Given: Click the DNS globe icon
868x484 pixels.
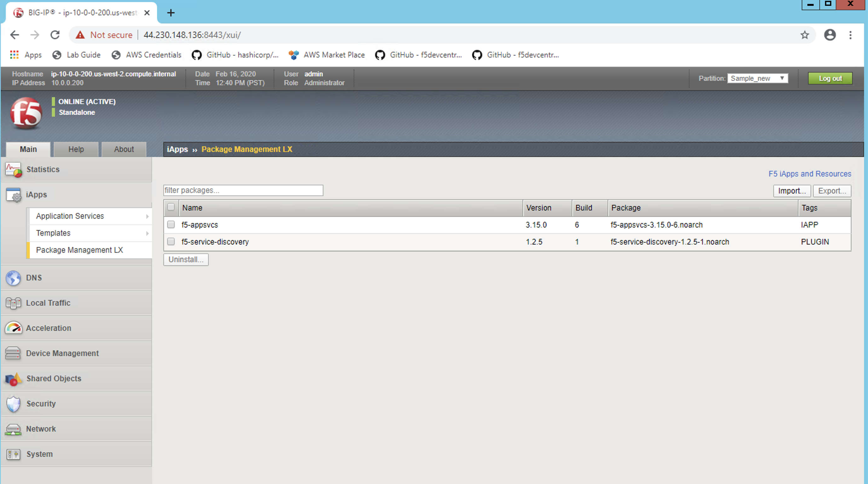Looking at the screenshot, I should point(14,278).
